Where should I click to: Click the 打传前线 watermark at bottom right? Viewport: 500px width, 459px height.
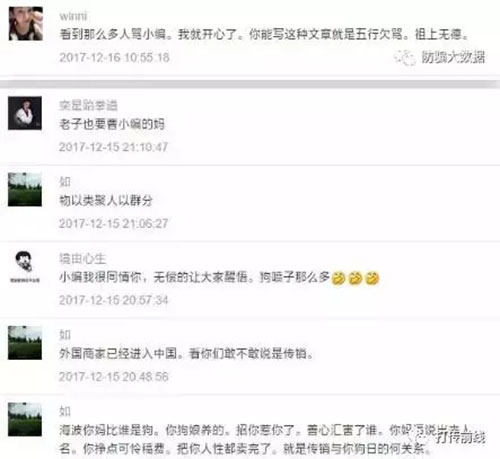click(450, 437)
